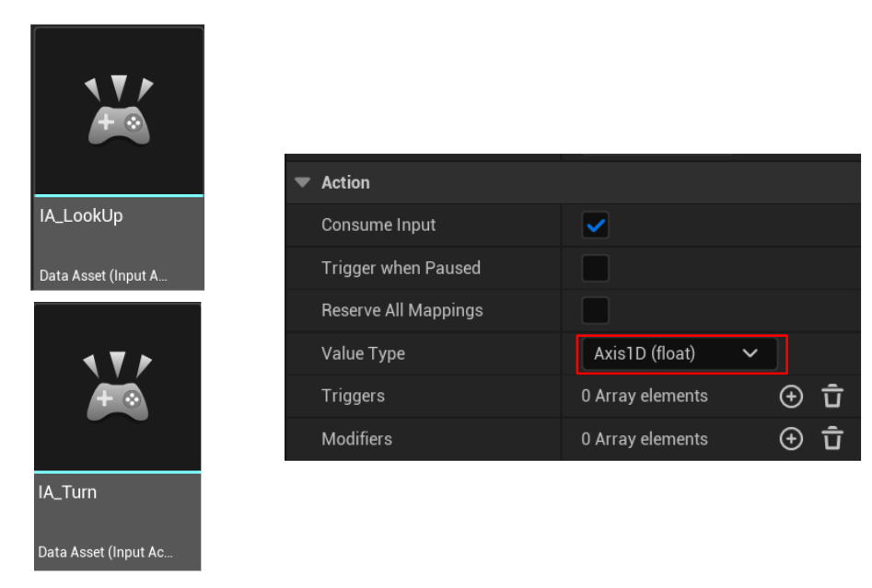Remove all Triggers array elements with trash icon
The image size is (872, 588).
(832, 397)
